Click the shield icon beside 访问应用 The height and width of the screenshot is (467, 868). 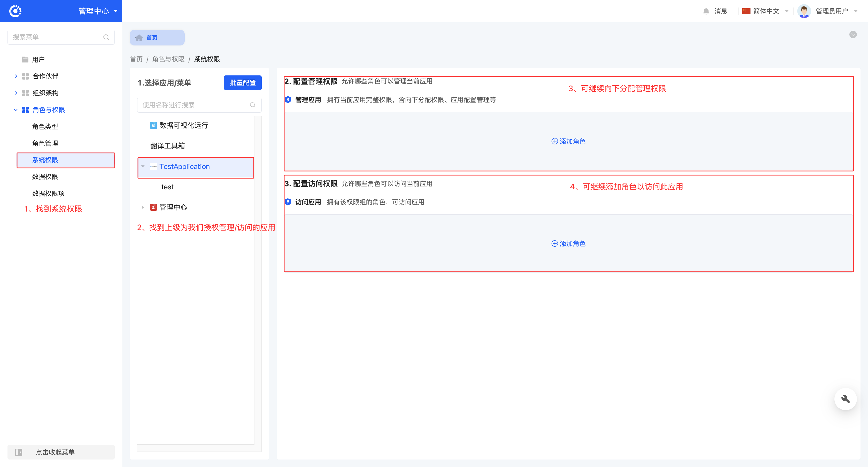coord(288,202)
